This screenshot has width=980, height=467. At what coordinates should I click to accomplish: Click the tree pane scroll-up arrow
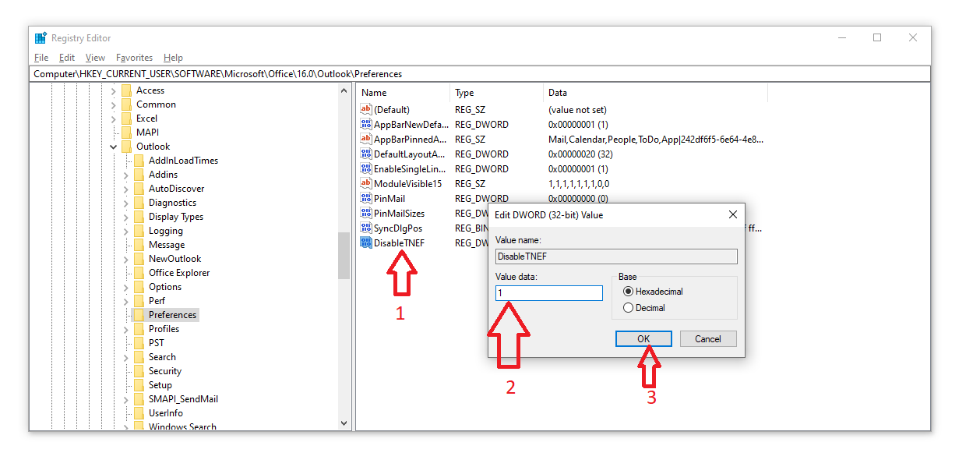(344, 90)
